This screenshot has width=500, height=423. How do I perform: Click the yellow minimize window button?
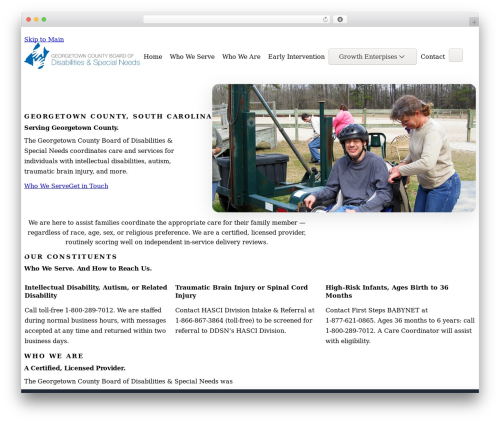[36, 20]
